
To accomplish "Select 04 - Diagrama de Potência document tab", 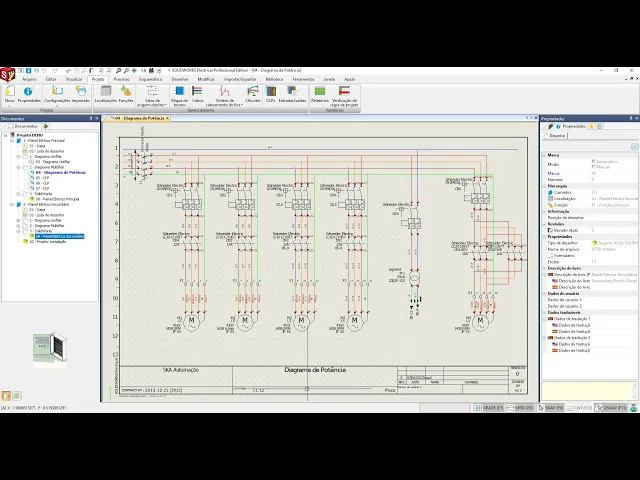I will [137, 118].
